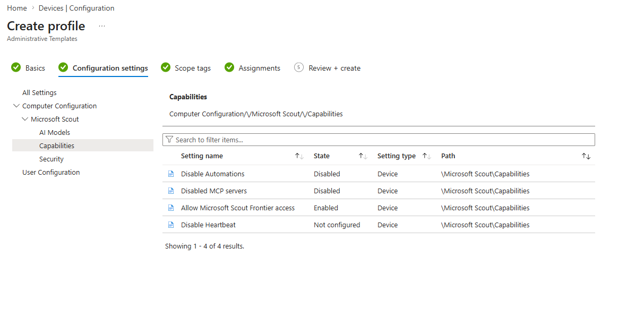Click the Disabled state of Disable Automations
This screenshot has height=325, width=644.
coord(327,174)
